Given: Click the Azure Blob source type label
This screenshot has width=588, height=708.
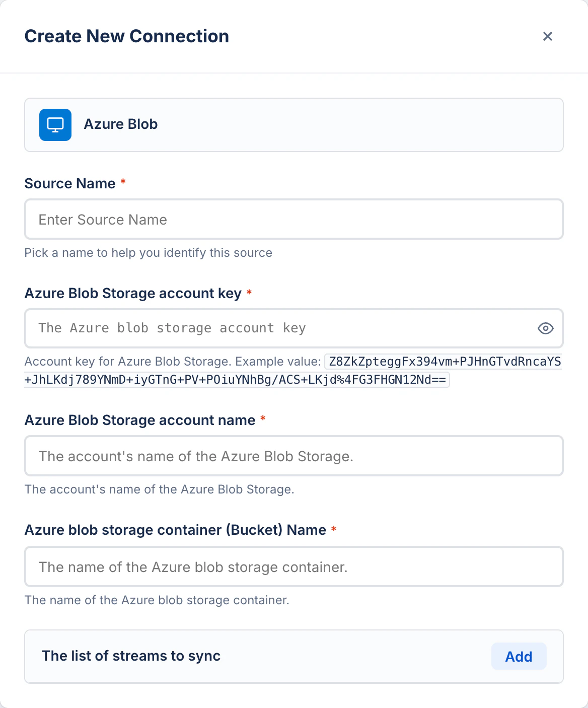Looking at the screenshot, I should click(121, 124).
